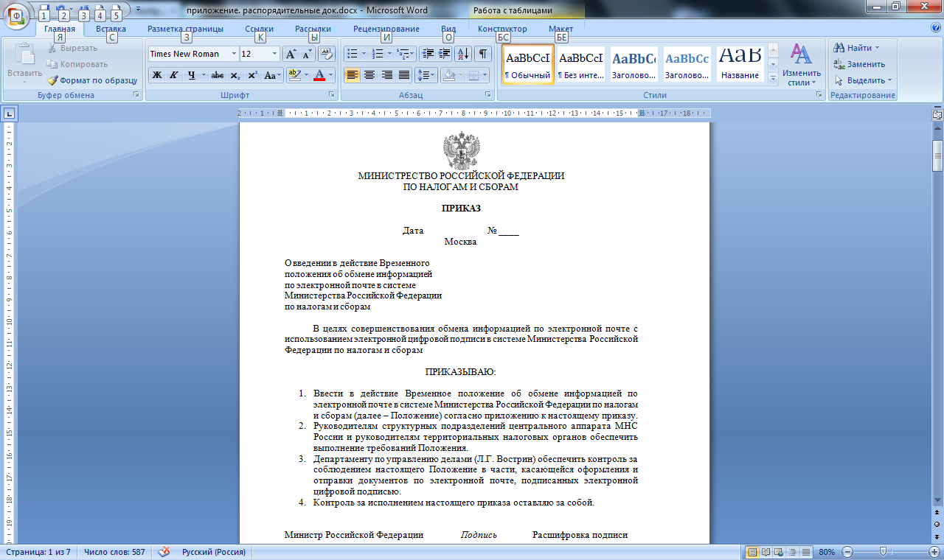
Task: Open the Выделить select dropdown
Action: click(x=863, y=80)
